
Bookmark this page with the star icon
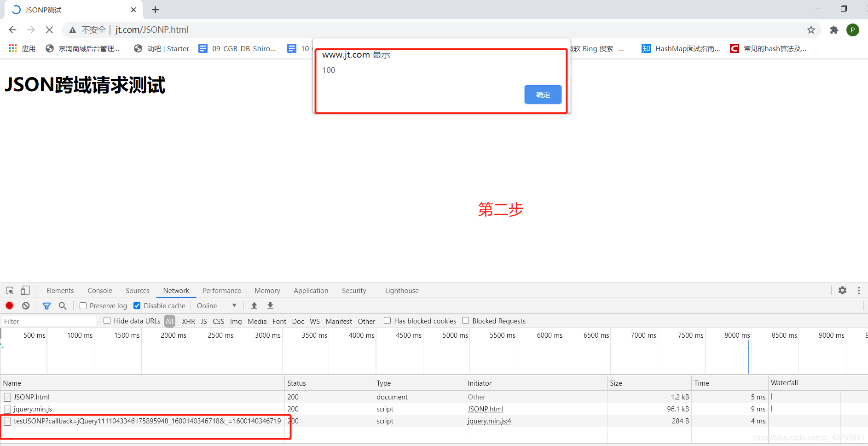click(x=811, y=30)
